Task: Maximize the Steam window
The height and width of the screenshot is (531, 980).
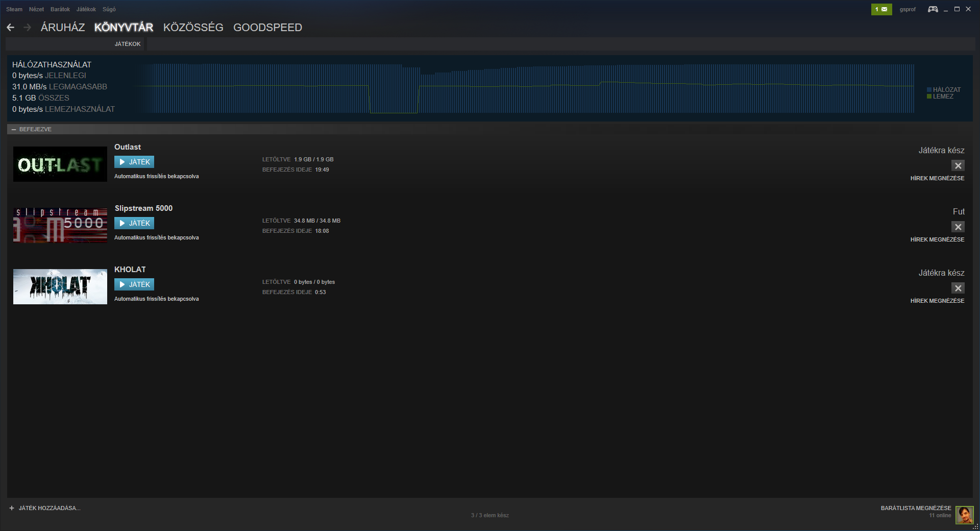Action: click(x=957, y=9)
